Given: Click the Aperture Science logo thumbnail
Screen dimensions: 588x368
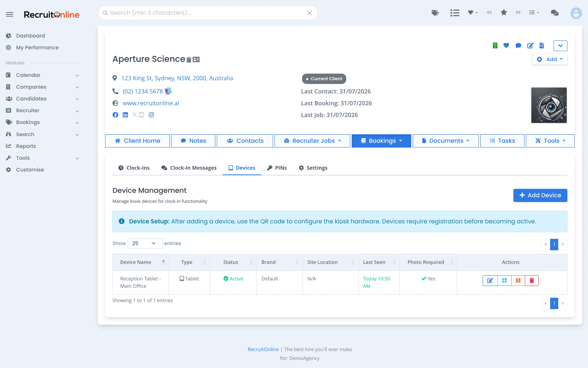Looking at the screenshot, I should point(549,105).
